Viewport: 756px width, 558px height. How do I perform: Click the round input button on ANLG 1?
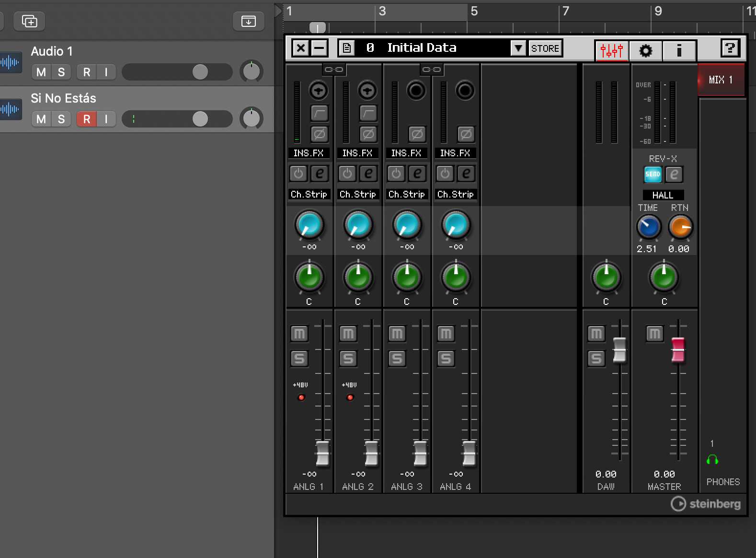click(x=319, y=90)
